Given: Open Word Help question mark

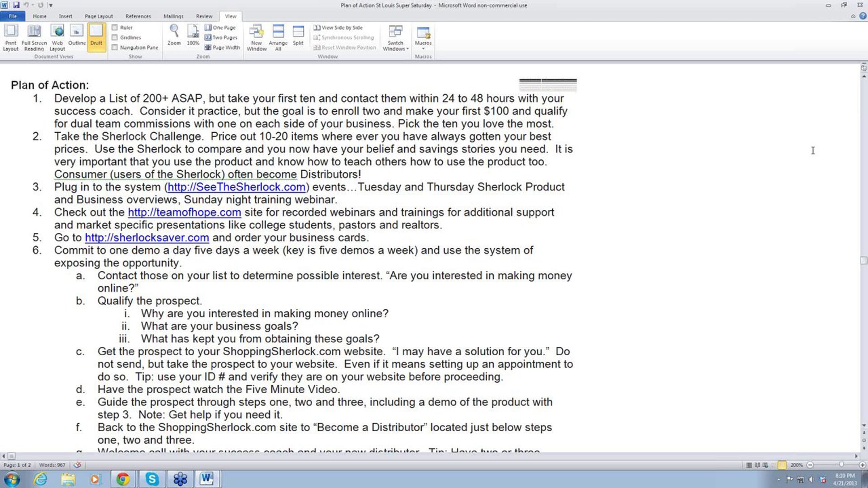Looking at the screenshot, I should 863,16.
